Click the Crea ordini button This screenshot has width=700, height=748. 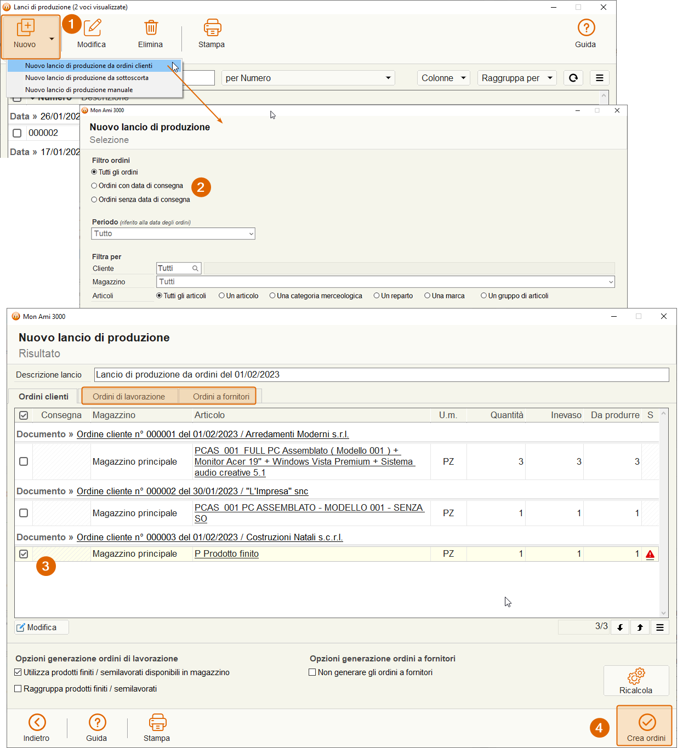(645, 726)
